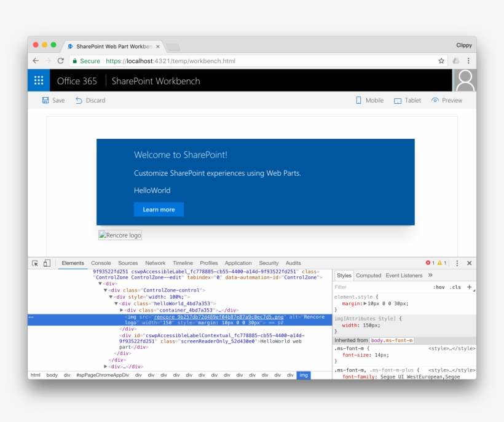Reload the workbench page

pyautogui.click(x=60, y=61)
